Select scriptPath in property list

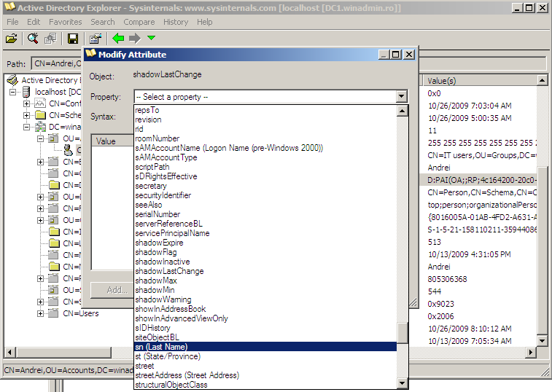click(x=265, y=167)
